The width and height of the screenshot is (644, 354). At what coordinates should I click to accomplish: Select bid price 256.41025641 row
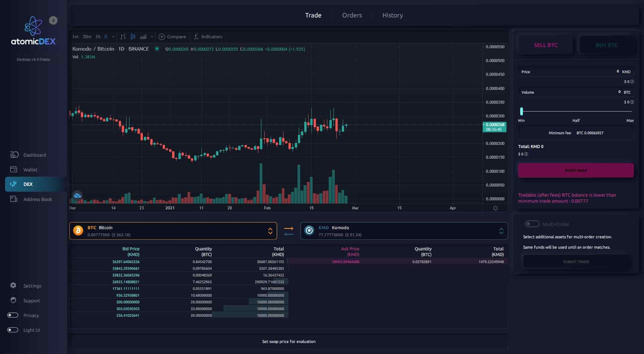tap(179, 315)
